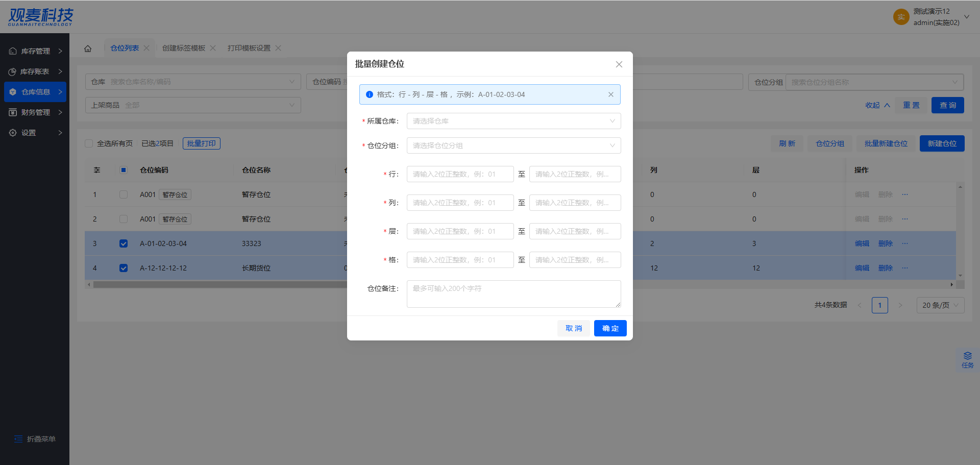Image resolution: width=980 pixels, height=465 pixels.
Task: Click 删除 for row A-12-12-12-12
Action: click(x=886, y=268)
